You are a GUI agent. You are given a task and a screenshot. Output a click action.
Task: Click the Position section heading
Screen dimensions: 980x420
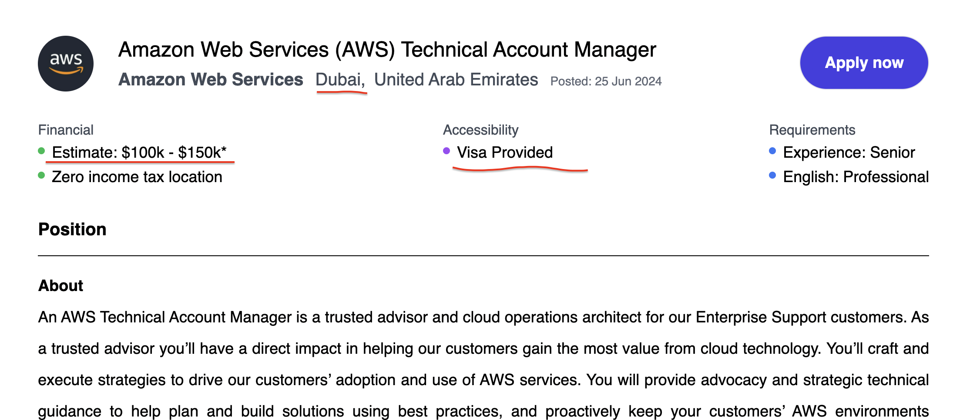[x=72, y=229]
